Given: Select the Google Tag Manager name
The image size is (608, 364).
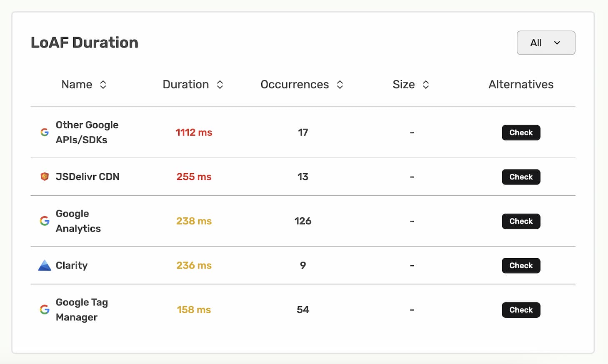Looking at the screenshot, I should pos(82,310).
